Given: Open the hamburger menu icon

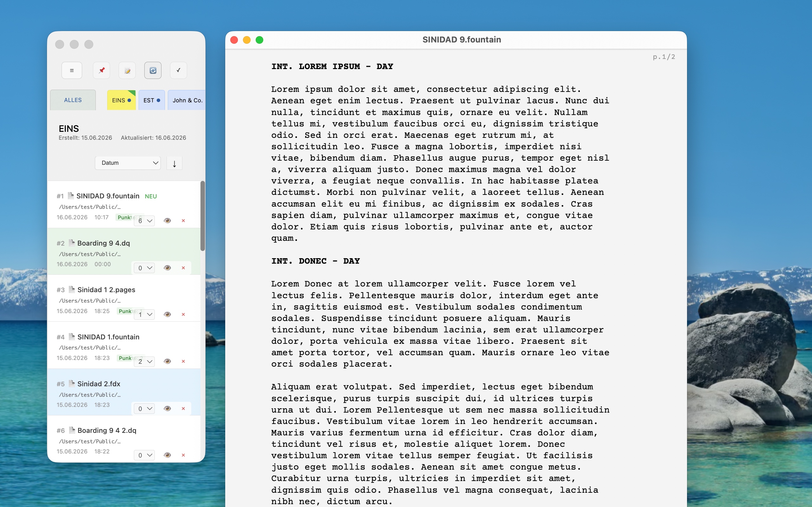Looking at the screenshot, I should pyautogui.click(x=71, y=70).
